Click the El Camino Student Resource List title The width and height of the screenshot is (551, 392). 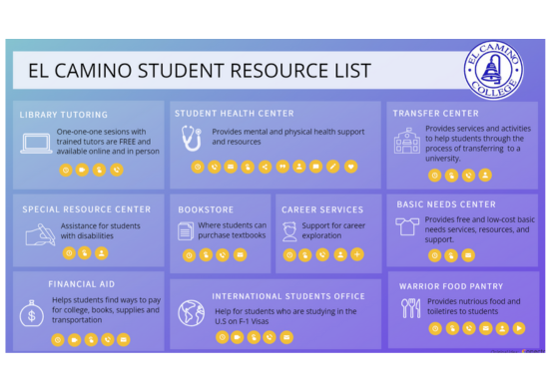click(200, 71)
